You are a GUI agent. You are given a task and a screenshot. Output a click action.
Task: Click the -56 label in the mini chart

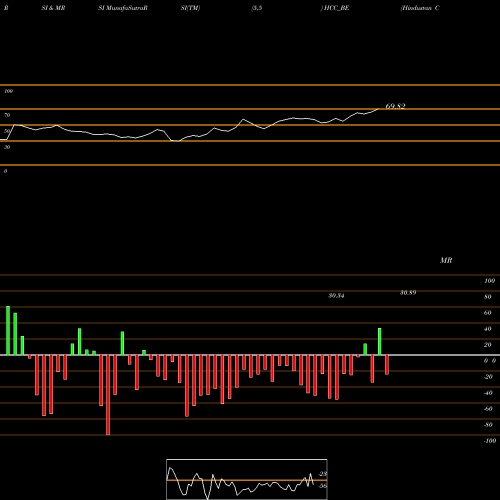(323, 486)
